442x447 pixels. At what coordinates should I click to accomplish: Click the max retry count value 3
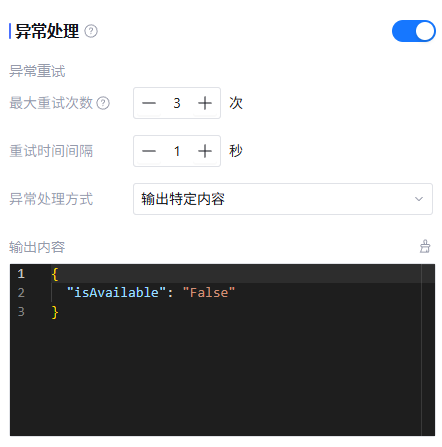click(177, 103)
